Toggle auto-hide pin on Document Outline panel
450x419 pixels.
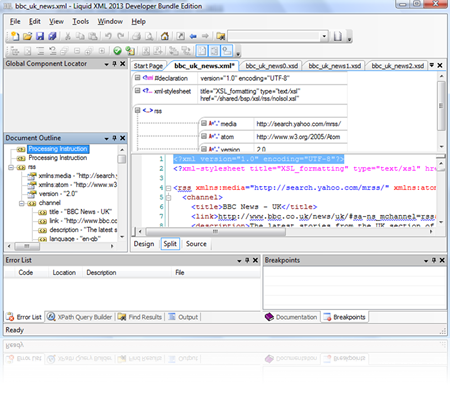click(114, 138)
